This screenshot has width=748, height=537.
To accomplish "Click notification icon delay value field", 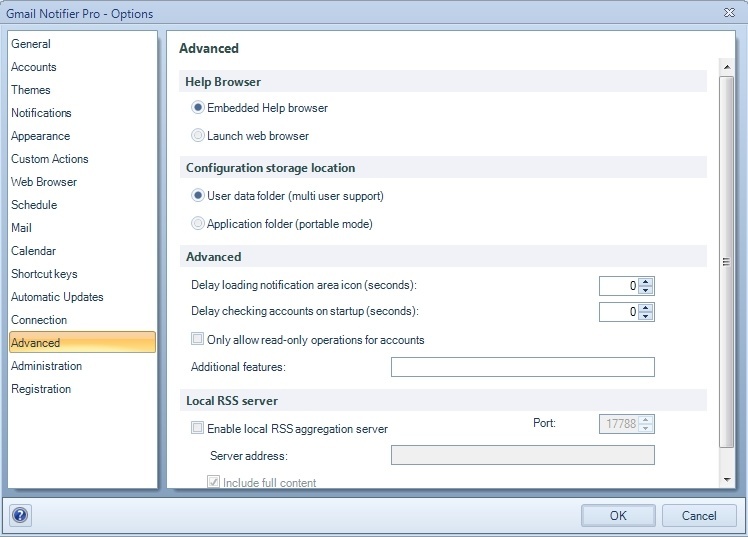I will click(619, 286).
